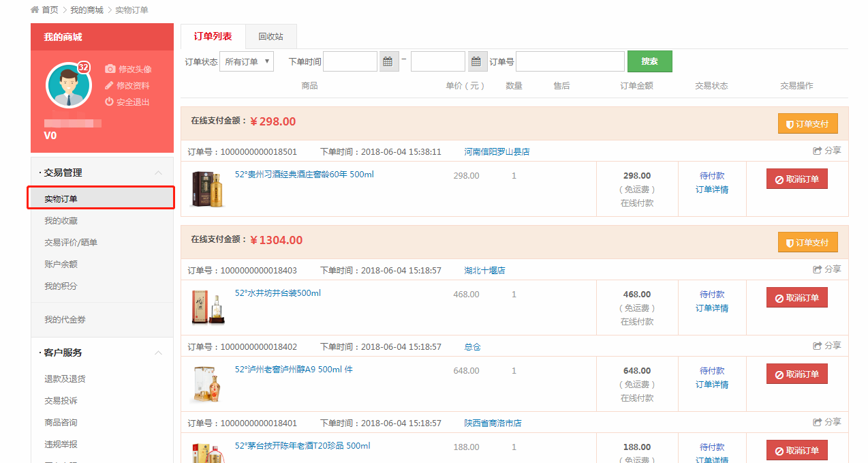The height and width of the screenshot is (463, 868).
Task: Click share icon for order 1000000000018403
Action: [x=818, y=269]
